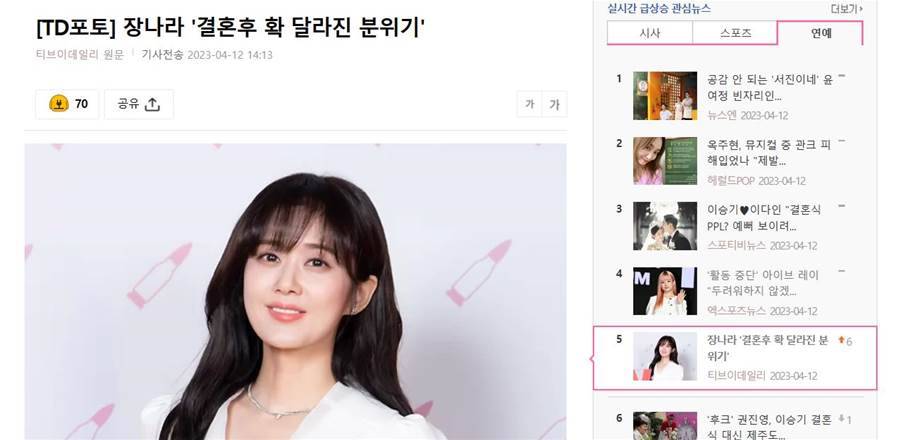This screenshot has width=900, height=440.
Task: Open thumbnail of 서진이네 윤여정 article
Action: pyautogui.click(x=665, y=96)
